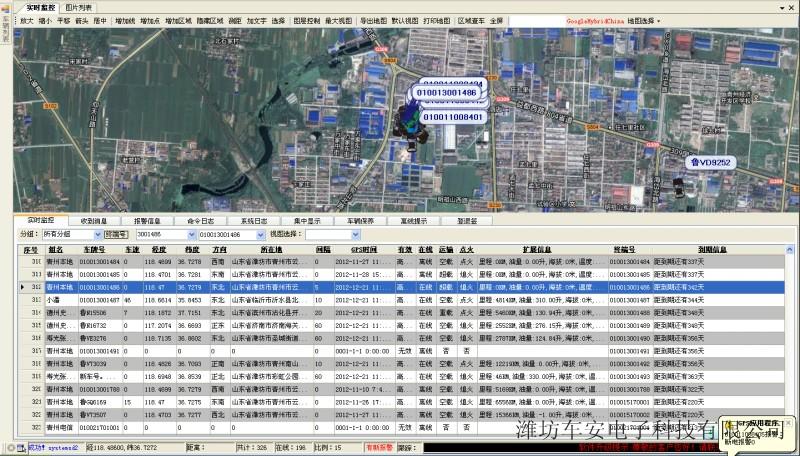800x456 pixels.
Task: Sort table by 车牌号 column header
Action: [93, 249]
